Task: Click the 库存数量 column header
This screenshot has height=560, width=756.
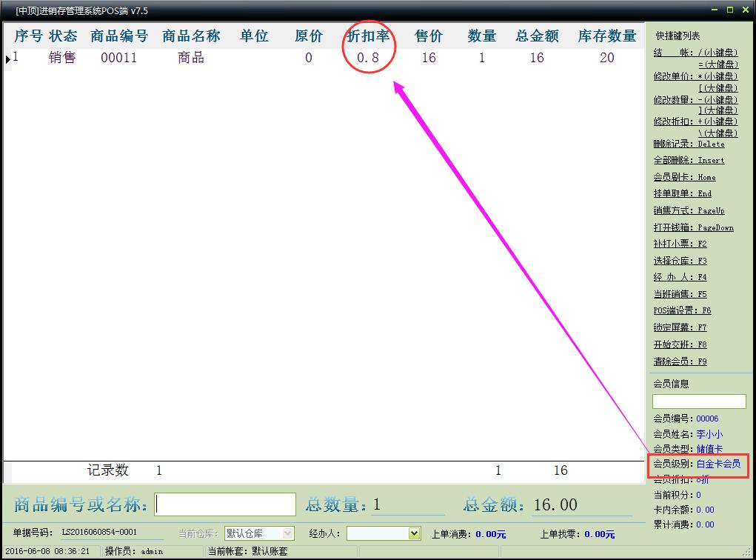Action: 607,36
